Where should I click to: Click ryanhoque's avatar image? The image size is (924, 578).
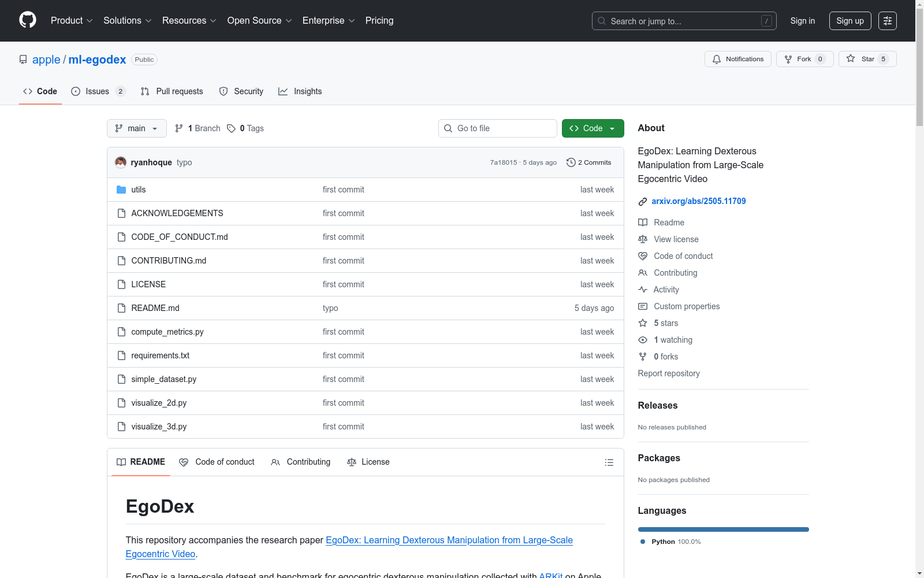point(121,162)
